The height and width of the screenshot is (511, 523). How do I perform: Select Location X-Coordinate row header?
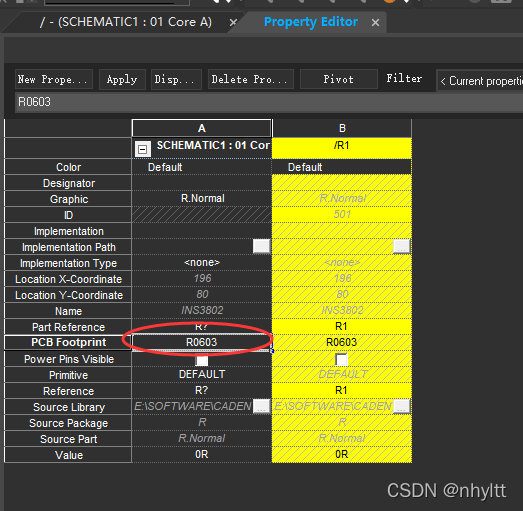pyautogui.click(x=68, y=279)
